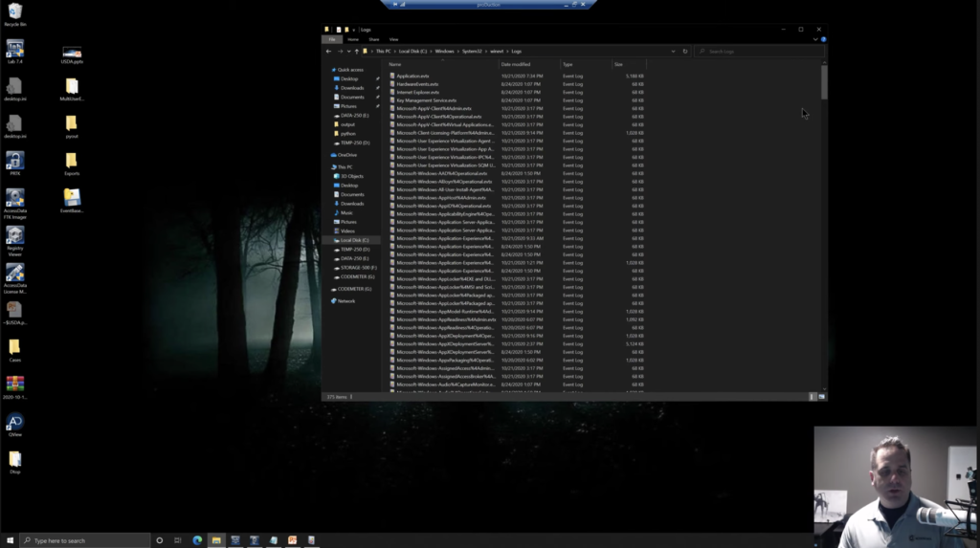
Task: Open the pyout folder on desktop
Action: coord(72,127)
